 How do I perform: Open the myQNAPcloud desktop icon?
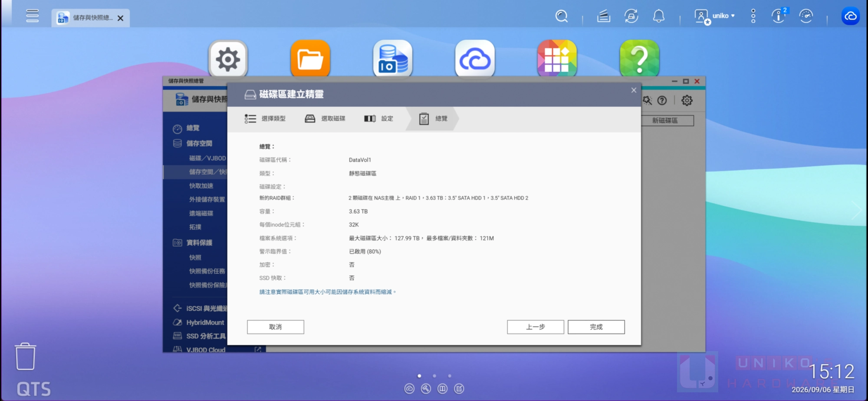click(x=475, y=59)
